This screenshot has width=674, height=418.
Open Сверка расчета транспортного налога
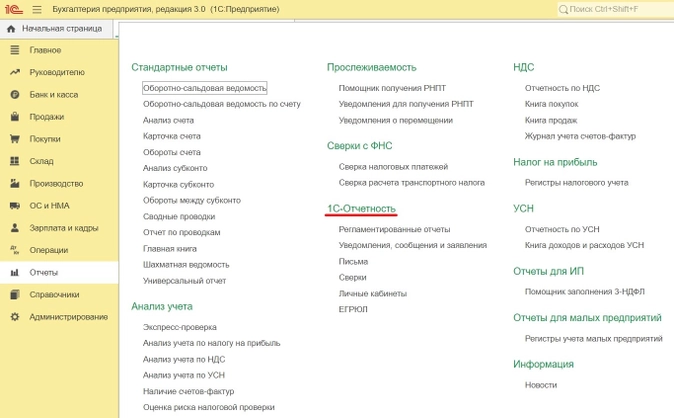pyautogui.click(x=412, y=183)
